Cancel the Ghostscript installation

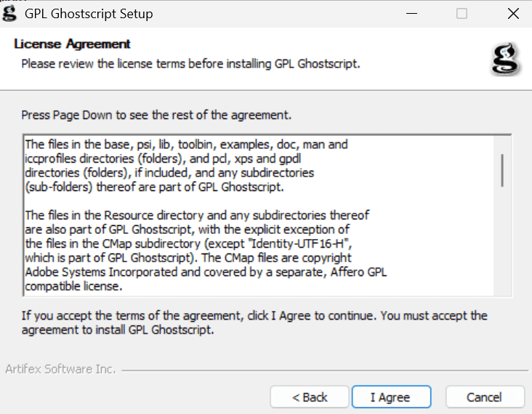485,397
